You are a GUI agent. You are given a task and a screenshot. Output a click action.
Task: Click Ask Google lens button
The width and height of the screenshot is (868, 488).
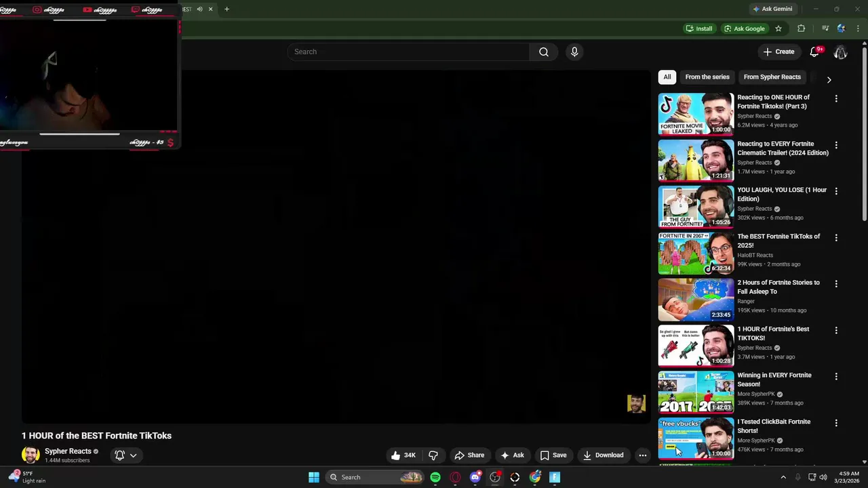[744, 28]
